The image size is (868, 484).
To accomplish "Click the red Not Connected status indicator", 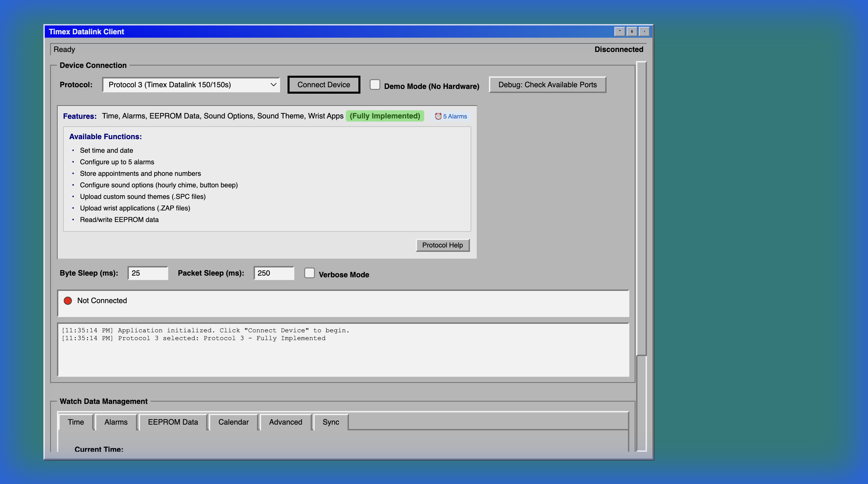I will (68, 300).
